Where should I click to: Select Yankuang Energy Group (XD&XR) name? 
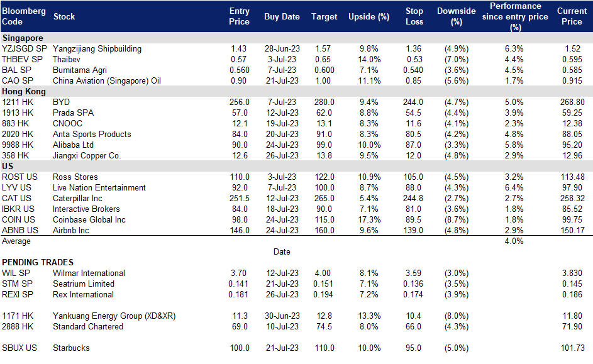114,316
